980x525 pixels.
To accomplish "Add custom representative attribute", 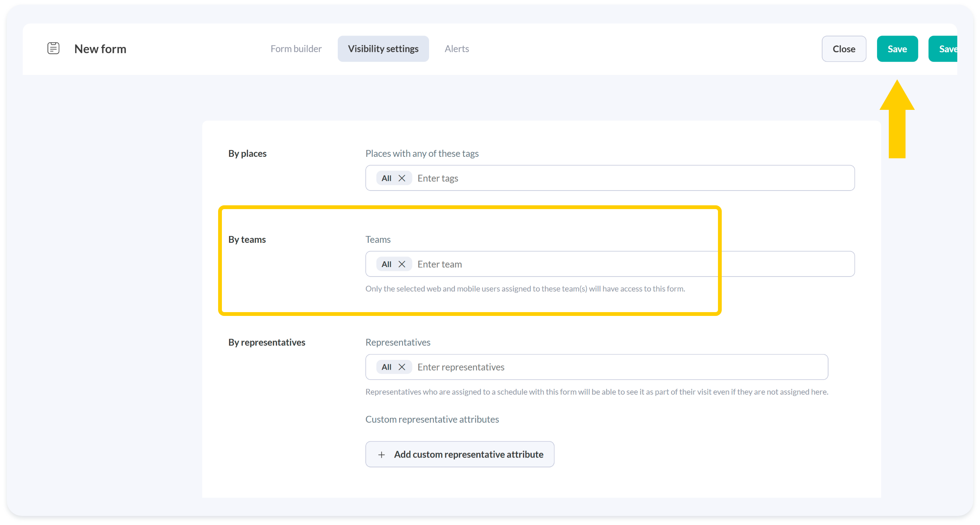I will [468, 454].
